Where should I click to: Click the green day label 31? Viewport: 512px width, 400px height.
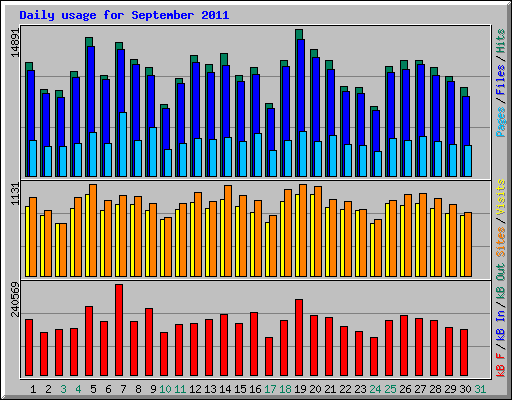click(480, 389)
